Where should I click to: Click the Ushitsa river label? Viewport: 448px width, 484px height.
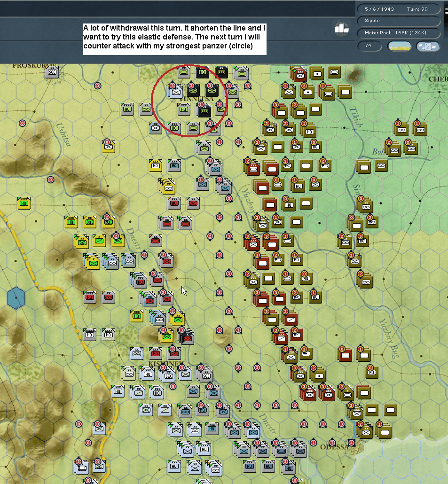pos(63,134)
